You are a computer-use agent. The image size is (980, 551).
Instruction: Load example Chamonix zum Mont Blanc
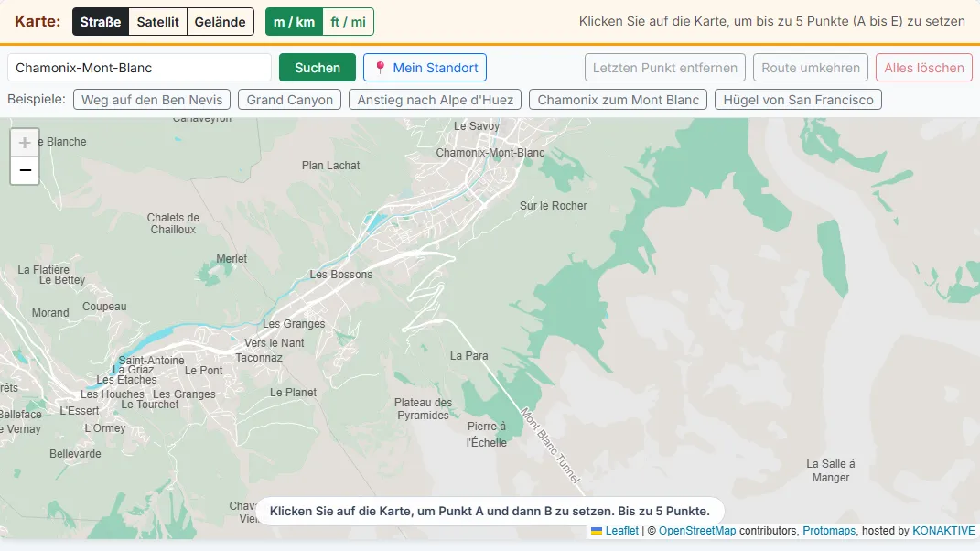(619, 100)
